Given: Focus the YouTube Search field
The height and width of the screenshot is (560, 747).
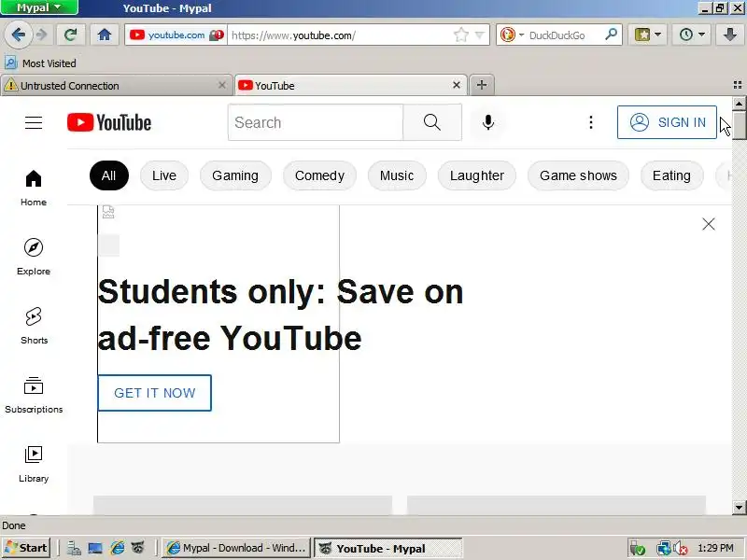Looking at the screenshot, I should pyautogui.click(x=316, y=122).
